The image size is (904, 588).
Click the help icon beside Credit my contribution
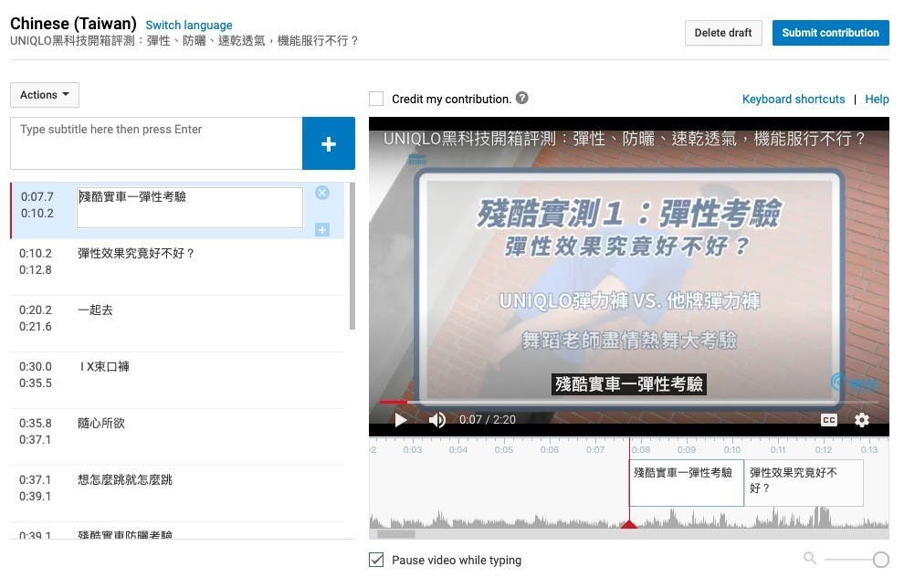(522, 99)
